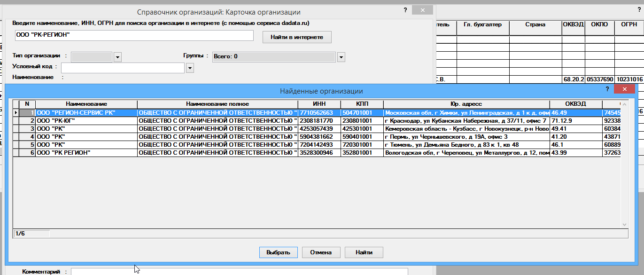Viewport: 644px width, 275px height.
Task: Select the row with ИНН 5904381662
Action: 319,137
